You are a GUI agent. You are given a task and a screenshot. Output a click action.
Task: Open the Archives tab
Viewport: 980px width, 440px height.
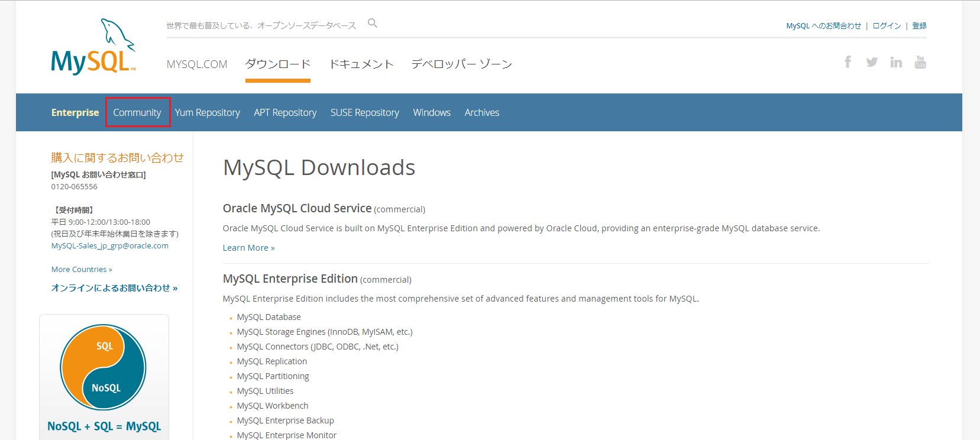point(482,112)
